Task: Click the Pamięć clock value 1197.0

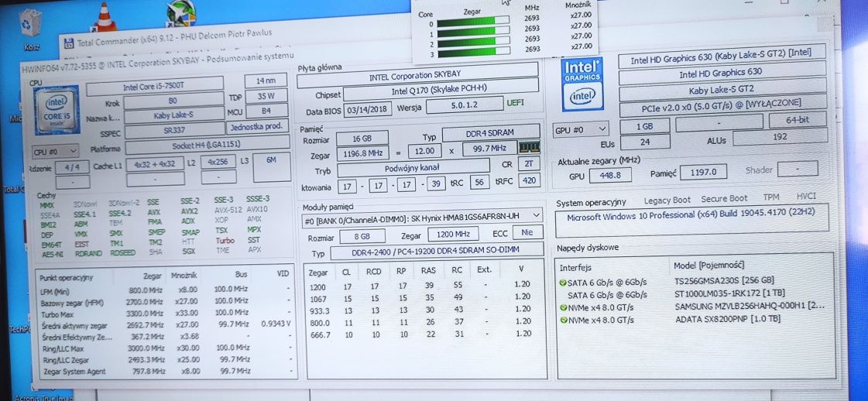Action: coord(704,172)
